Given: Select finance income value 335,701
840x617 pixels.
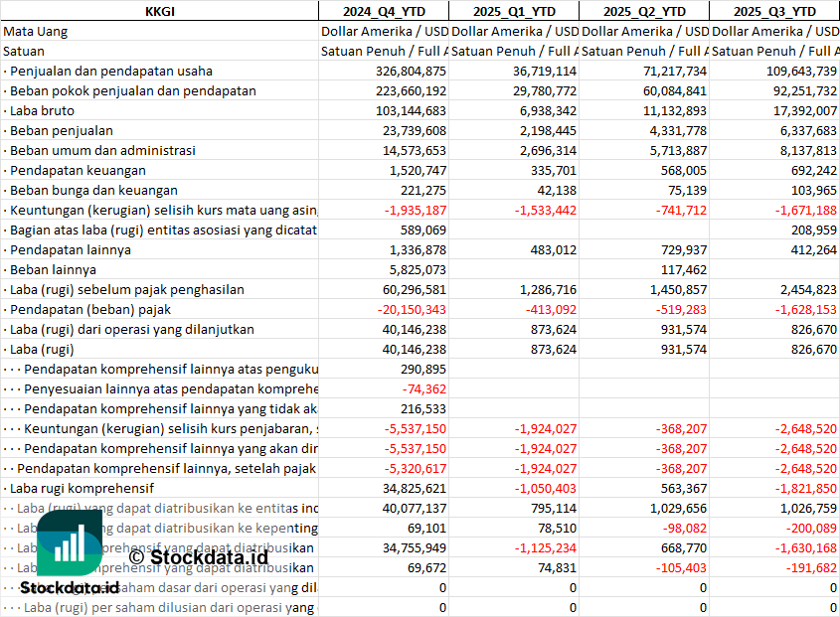Looking at the screenshot, I should [x=554, y=170].
